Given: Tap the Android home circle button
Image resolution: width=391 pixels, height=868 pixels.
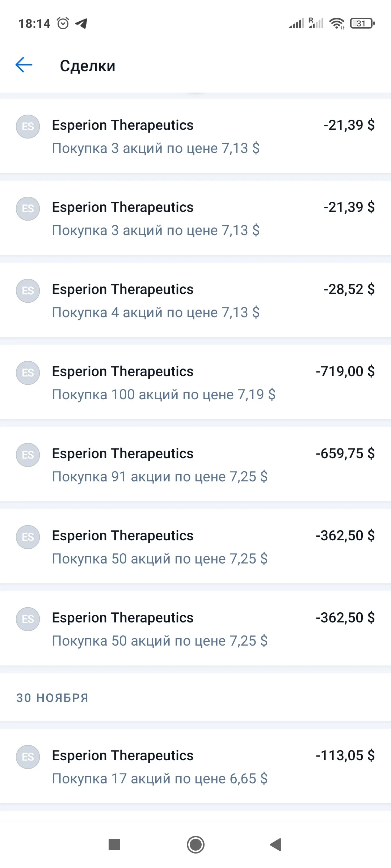Looking at the screenshot, I should coord(195,845).
